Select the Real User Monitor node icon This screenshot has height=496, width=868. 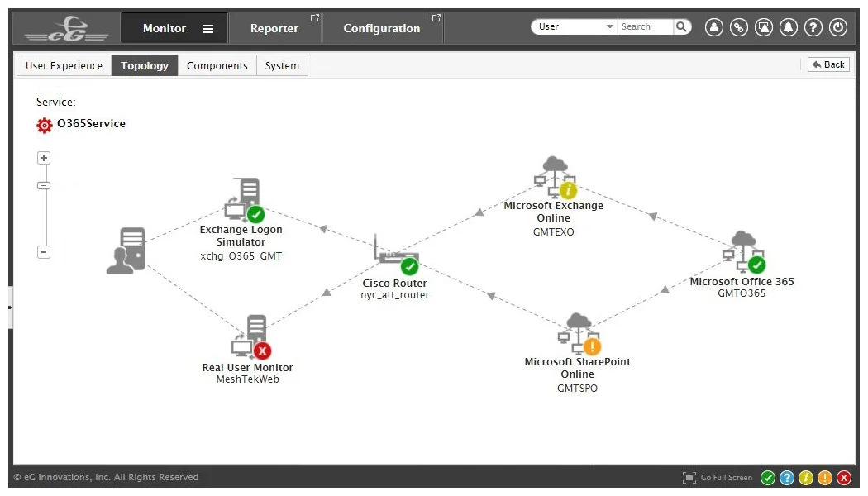[x=251, y=337]
